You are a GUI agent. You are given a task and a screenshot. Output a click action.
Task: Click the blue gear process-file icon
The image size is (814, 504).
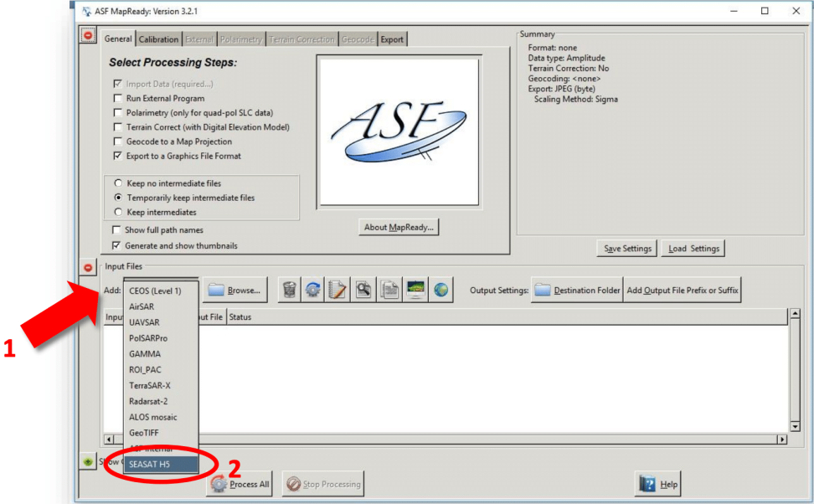click(313, 290)
